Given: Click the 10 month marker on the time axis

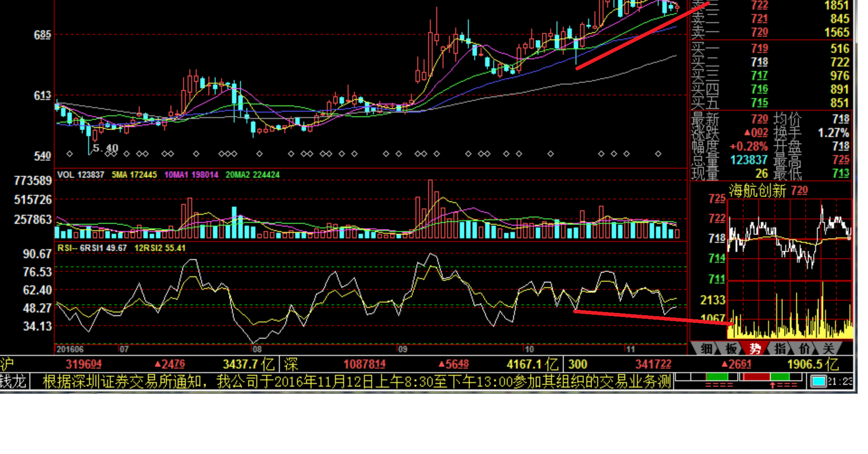Looking at the screenshot, I should pos(529,349).
